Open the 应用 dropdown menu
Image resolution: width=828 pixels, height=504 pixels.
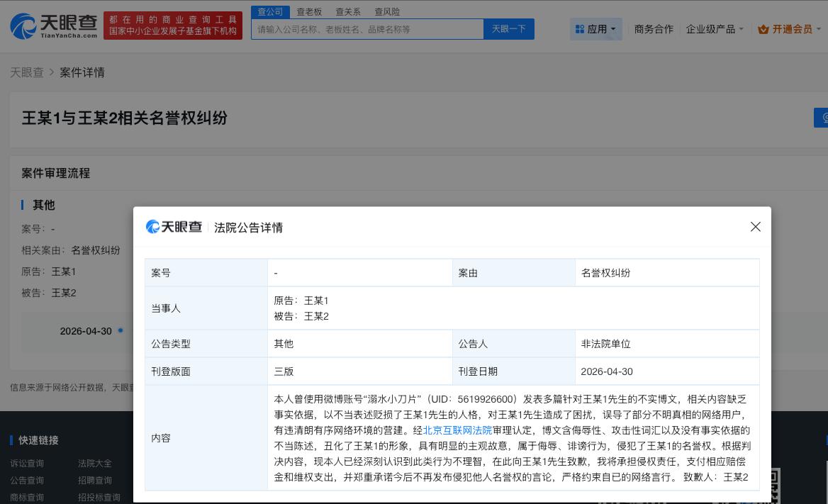pos(598,29)
